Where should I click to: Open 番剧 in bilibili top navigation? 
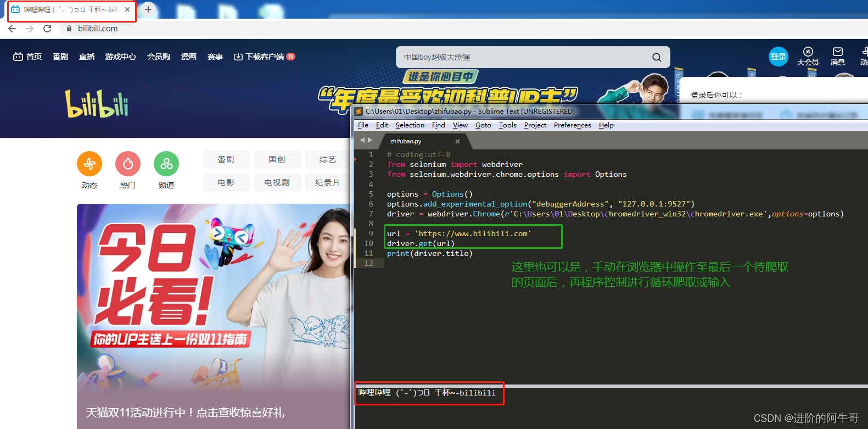[60, 57]
